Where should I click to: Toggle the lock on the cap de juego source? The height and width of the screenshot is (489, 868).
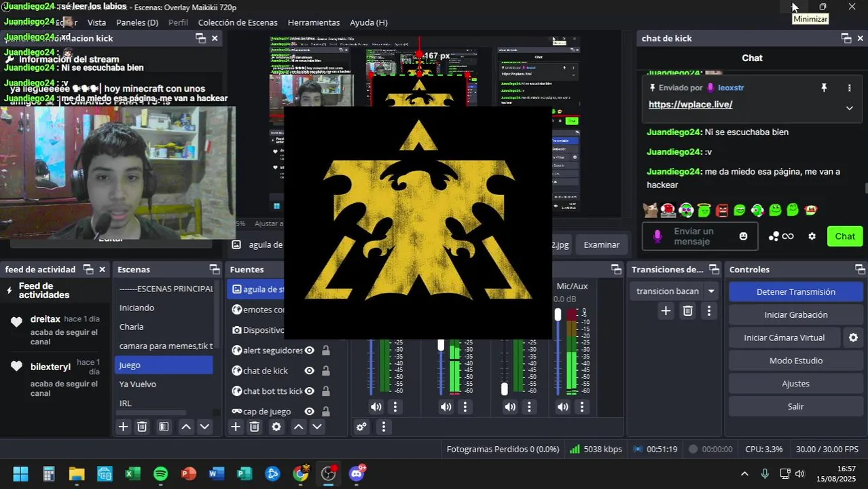coord(326,412)
